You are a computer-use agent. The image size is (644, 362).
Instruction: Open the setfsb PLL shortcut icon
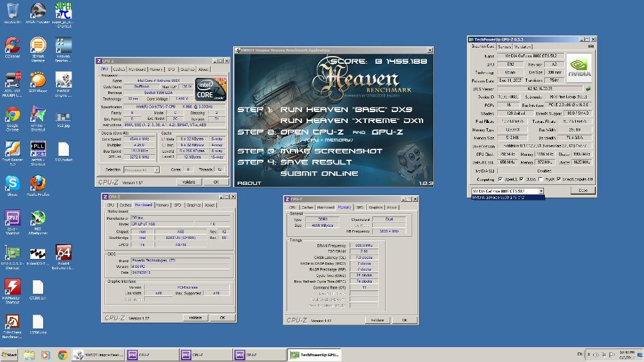point(38,153)
